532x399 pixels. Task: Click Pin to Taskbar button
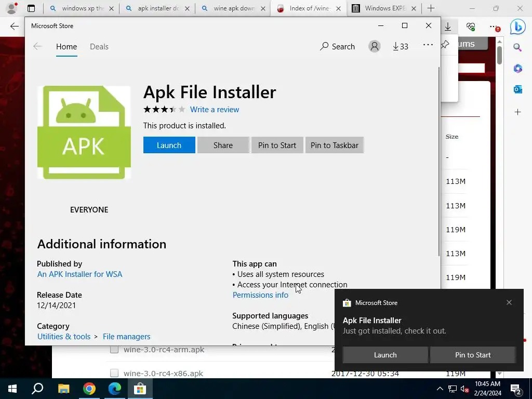[x=334, y=145]
